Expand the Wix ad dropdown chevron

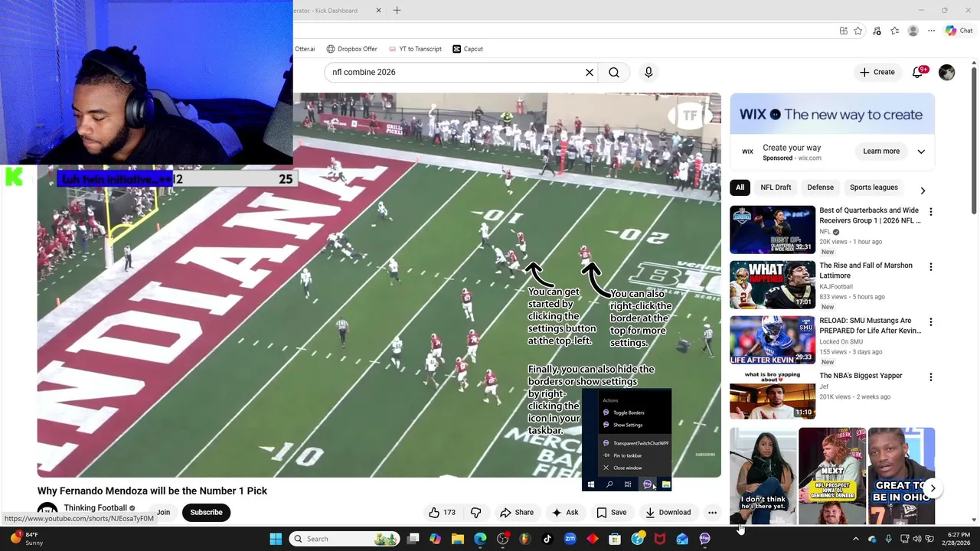921,152
